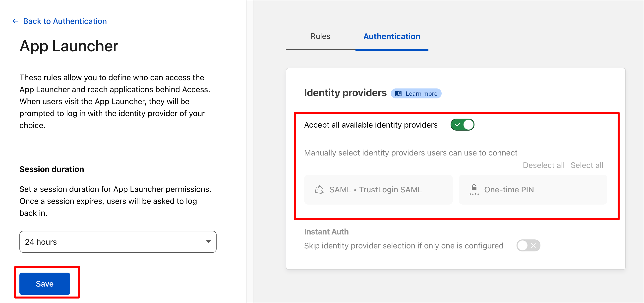Go Back to Authentication link

pos(65,21)
